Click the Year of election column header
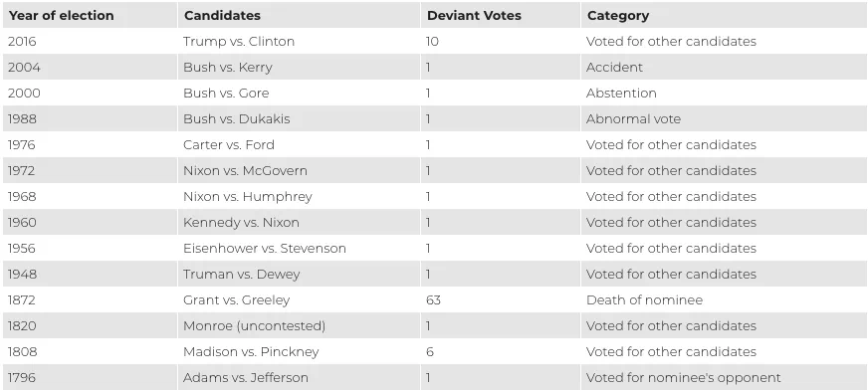 (90, 16)
